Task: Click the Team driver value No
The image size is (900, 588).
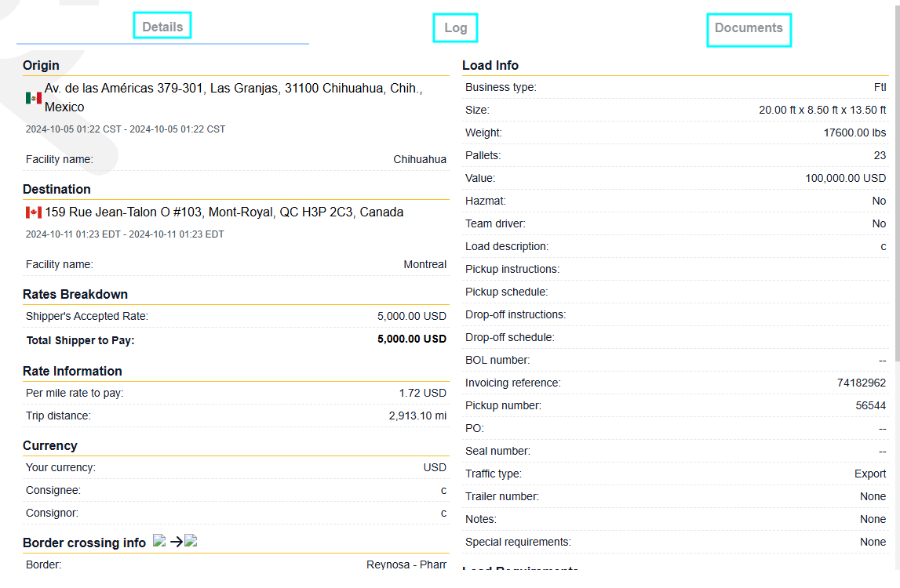Action: click(879, 223)
